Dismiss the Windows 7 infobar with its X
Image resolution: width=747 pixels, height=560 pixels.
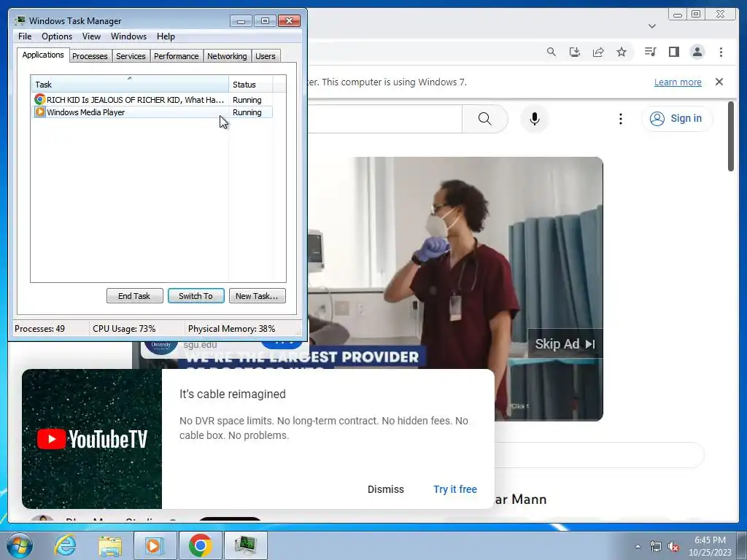(719, 82)
